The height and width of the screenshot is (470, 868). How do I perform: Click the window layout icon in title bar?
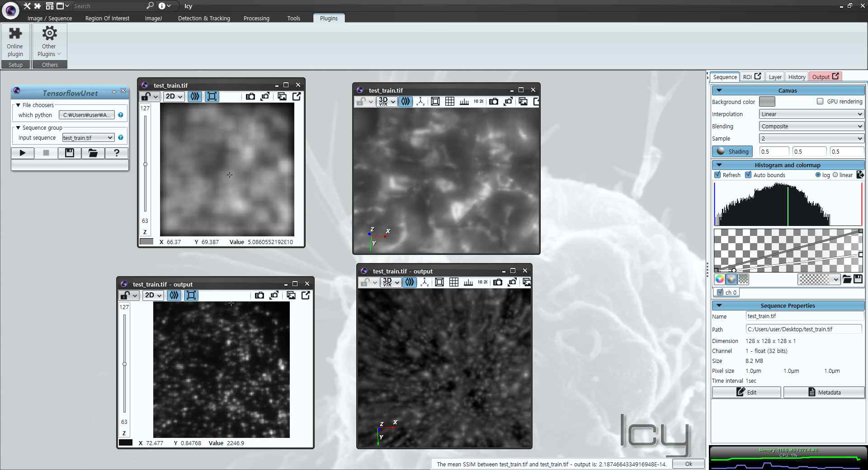tap(50, 6)
